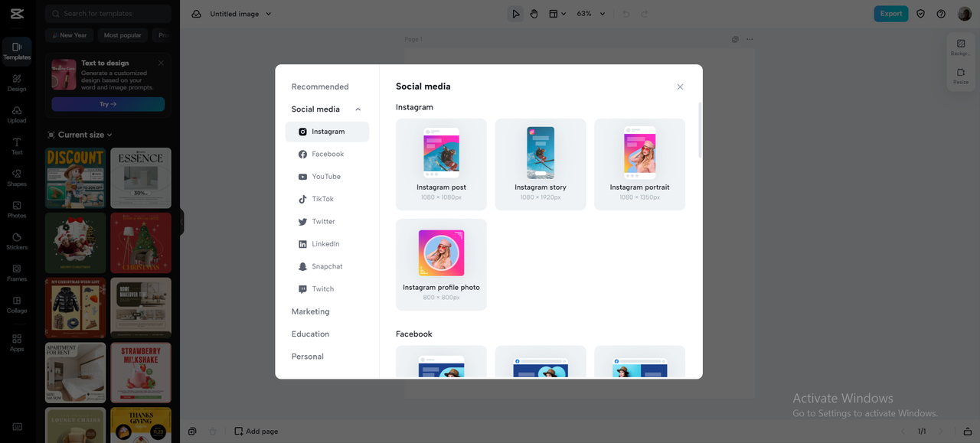Open the Frames sidebar panel
The width and height of the screenshot is (980, 443).
[x=17, y=273]
